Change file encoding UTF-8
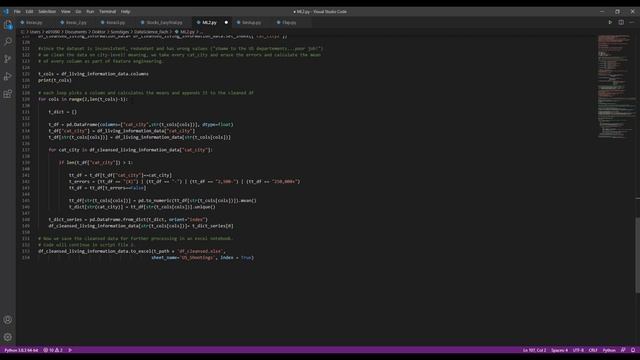Screen dimensions: 640x360 coord(578,350)
